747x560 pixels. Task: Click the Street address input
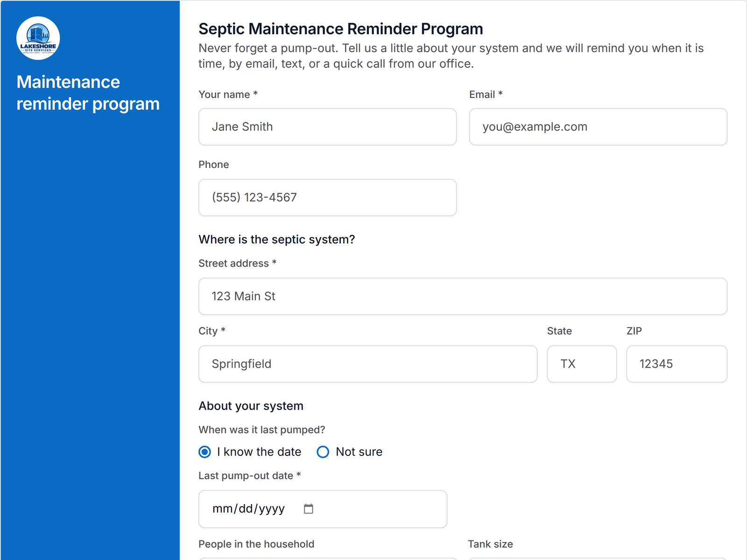[463, 296]
